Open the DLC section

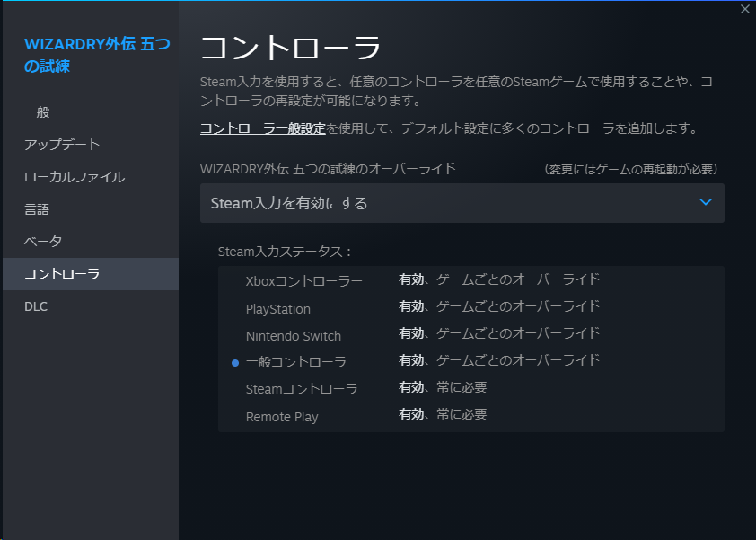pyautogui.click(x=90, y=306)
